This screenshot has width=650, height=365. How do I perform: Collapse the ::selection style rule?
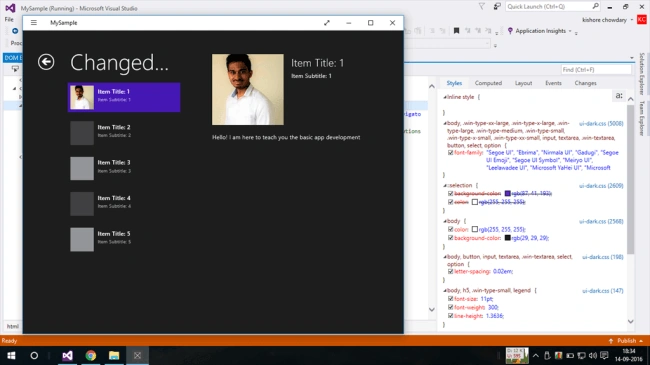click(445, 185)
